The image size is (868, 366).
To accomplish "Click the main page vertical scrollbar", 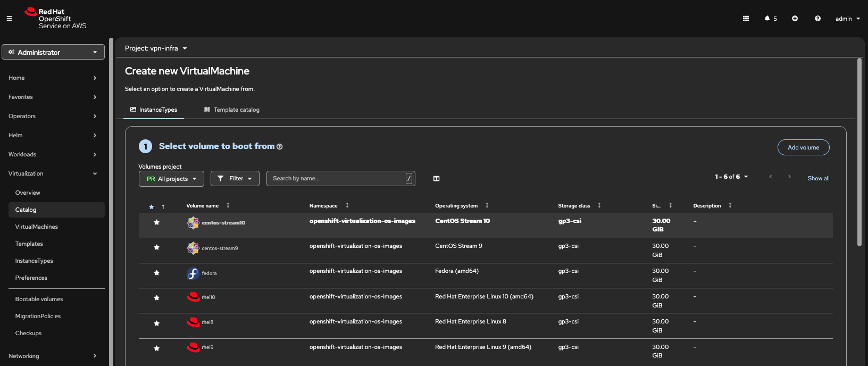I will 859,152.
